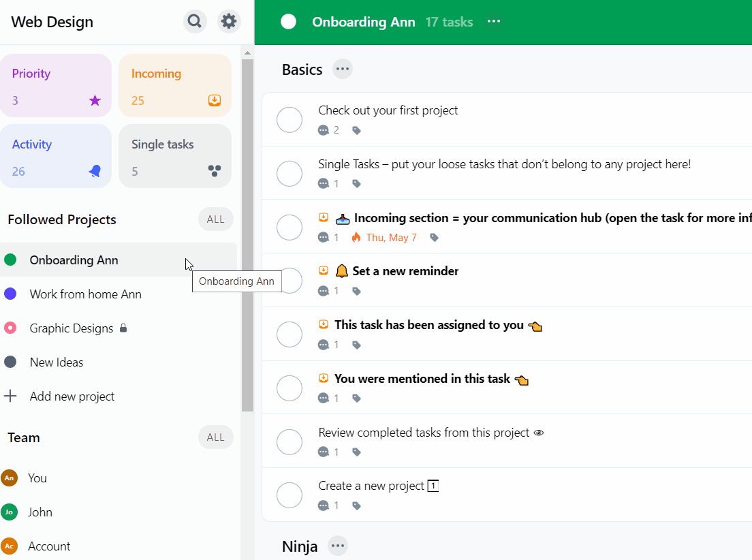
Task: Mark Check out your first project complete
Action: (289, 120)
